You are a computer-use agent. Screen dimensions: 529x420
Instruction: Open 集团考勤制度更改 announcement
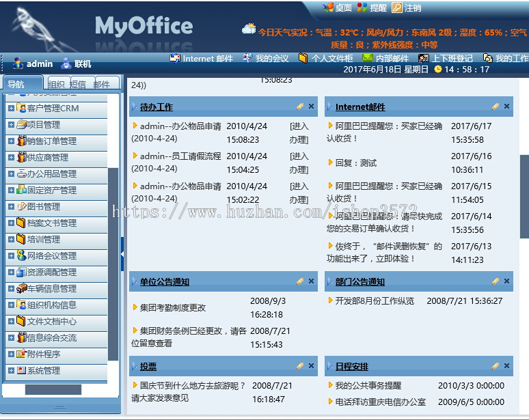tap(173, 308)
